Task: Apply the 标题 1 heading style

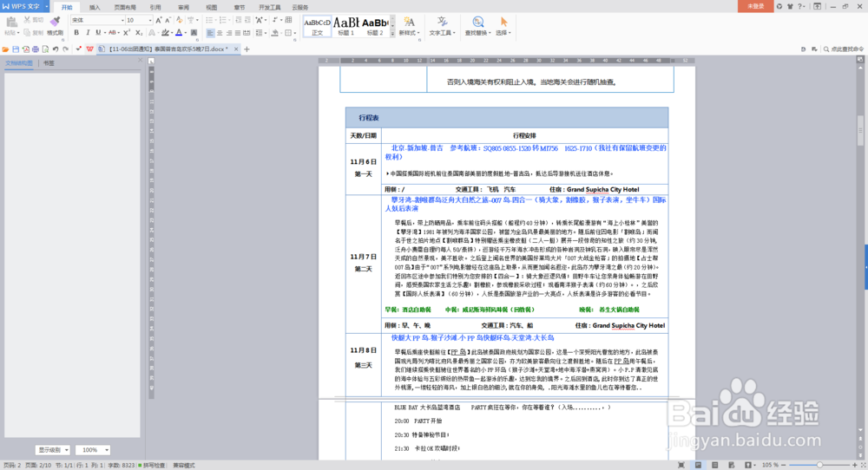Action: (346, 26)
